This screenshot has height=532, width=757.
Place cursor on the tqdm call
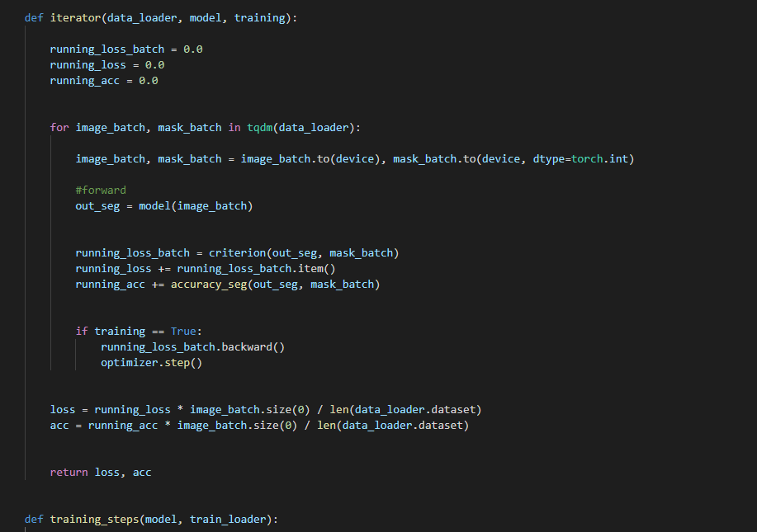point(259,128)
